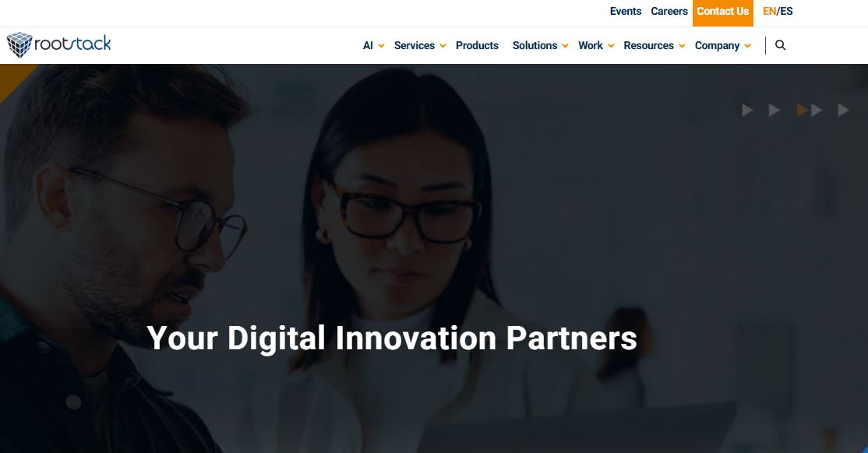The width and height of the screenshot is (868, 453).
Task: Open the Events link
Action: tap(626, 11)
